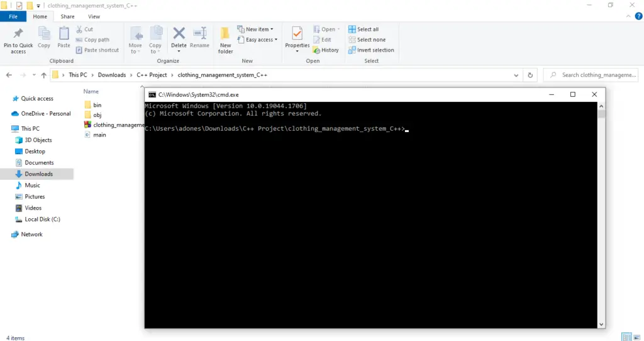This screenshot has width=644, height=341.
Task: Open the Explorer help question mark
Action: click(639, 16)
